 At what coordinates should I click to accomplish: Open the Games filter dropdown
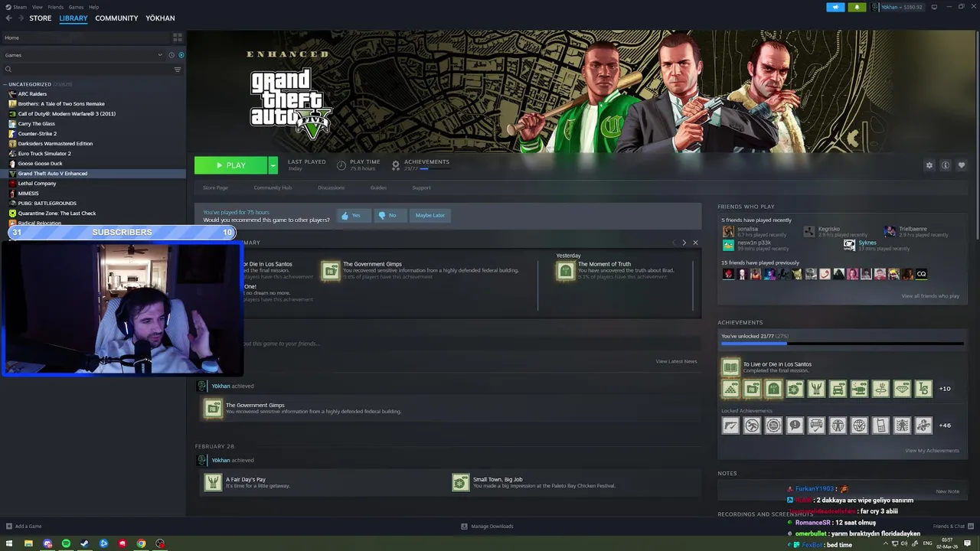point(83,55)
